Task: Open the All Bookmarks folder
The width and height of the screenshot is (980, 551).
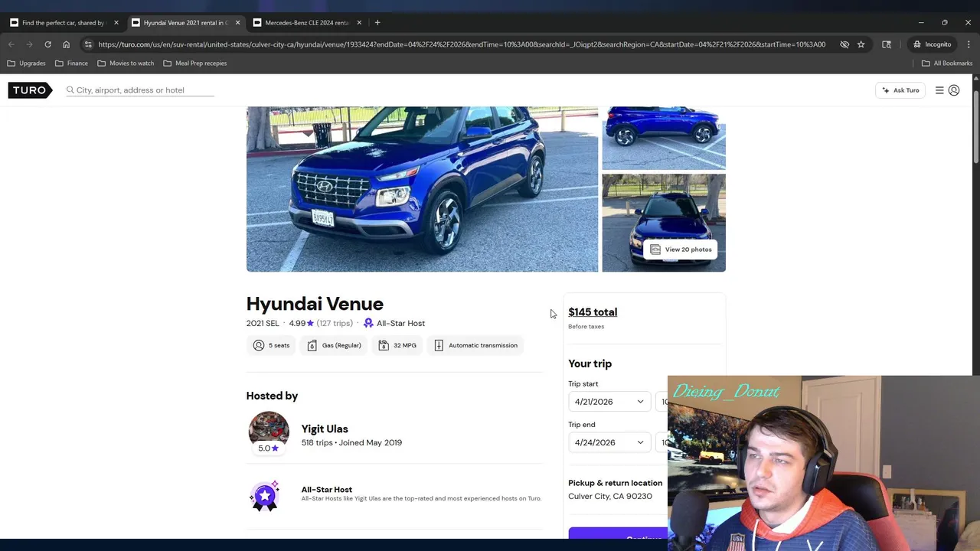Action: pos(947,64)
